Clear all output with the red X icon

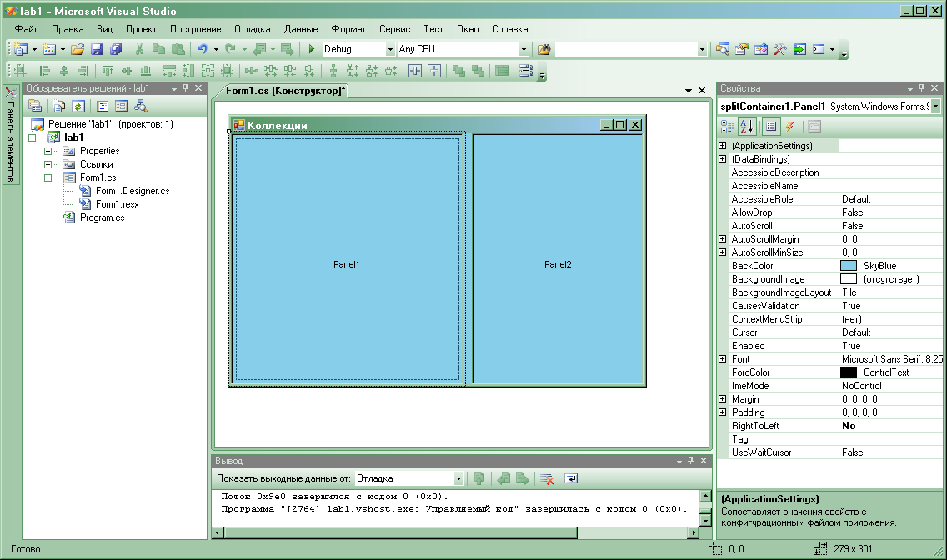[547, 478]
